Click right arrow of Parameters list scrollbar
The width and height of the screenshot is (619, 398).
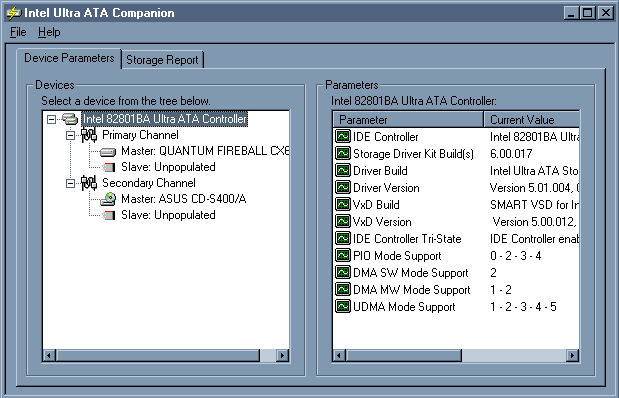point(572,355)
